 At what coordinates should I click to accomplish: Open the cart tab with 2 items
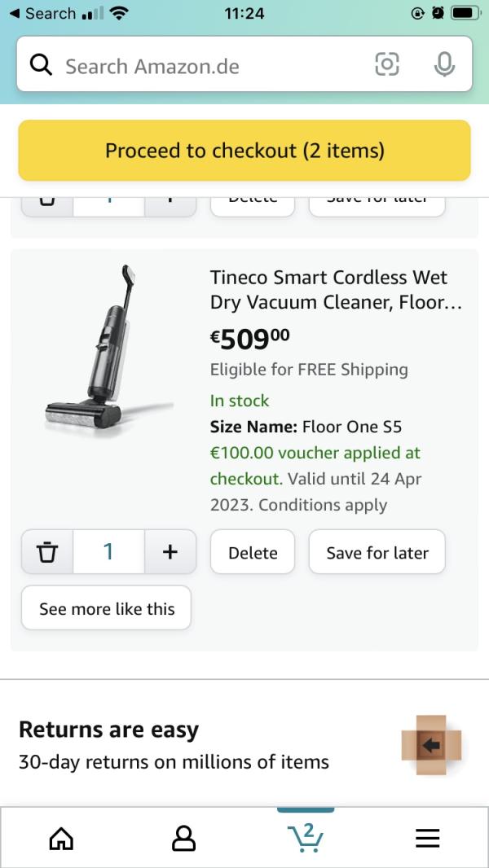point(306,837)
